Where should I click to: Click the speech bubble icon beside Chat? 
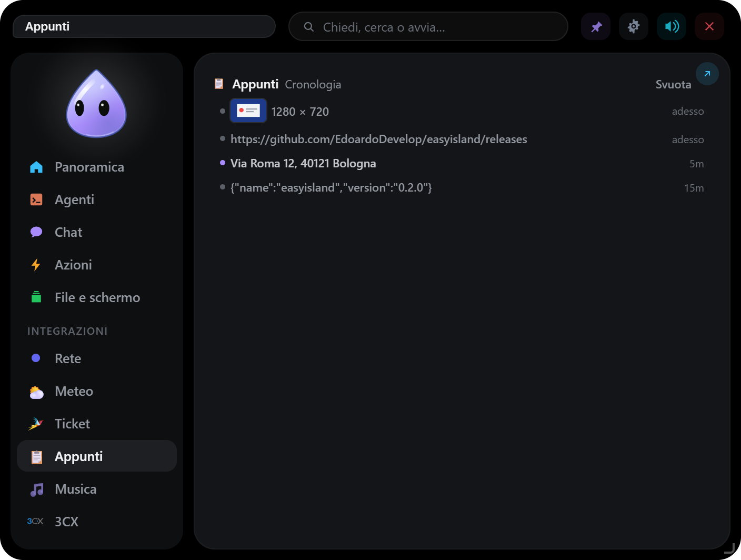click(36, 232)
